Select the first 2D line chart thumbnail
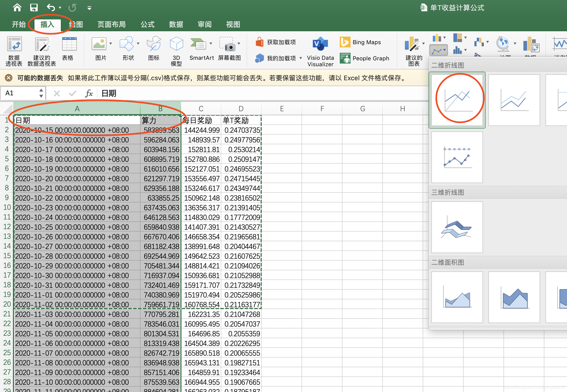This screenshot has width=567, height=392. (457, 100)
